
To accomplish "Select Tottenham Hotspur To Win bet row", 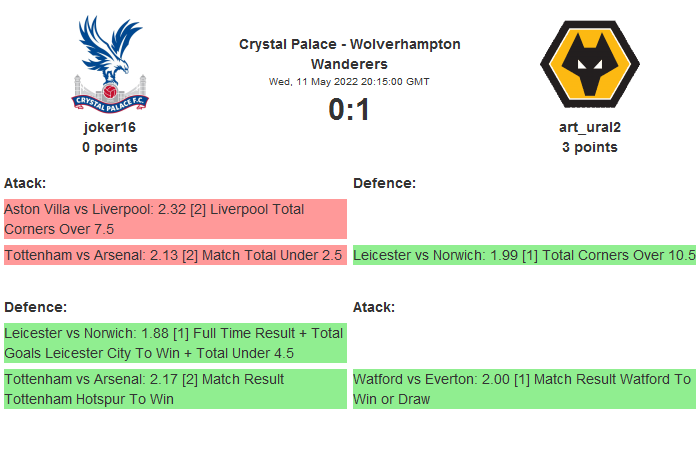I will coord(175,389).
